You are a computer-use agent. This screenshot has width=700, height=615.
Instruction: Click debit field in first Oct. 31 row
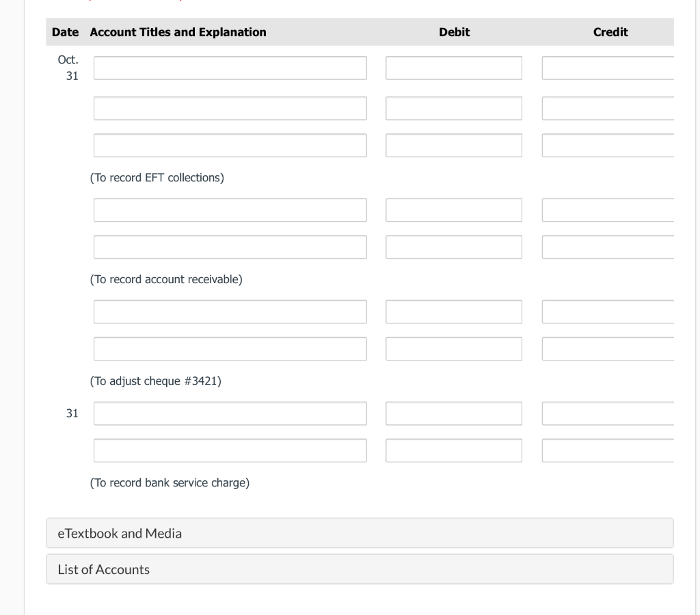pyautogui.click(x=454, y=68)
